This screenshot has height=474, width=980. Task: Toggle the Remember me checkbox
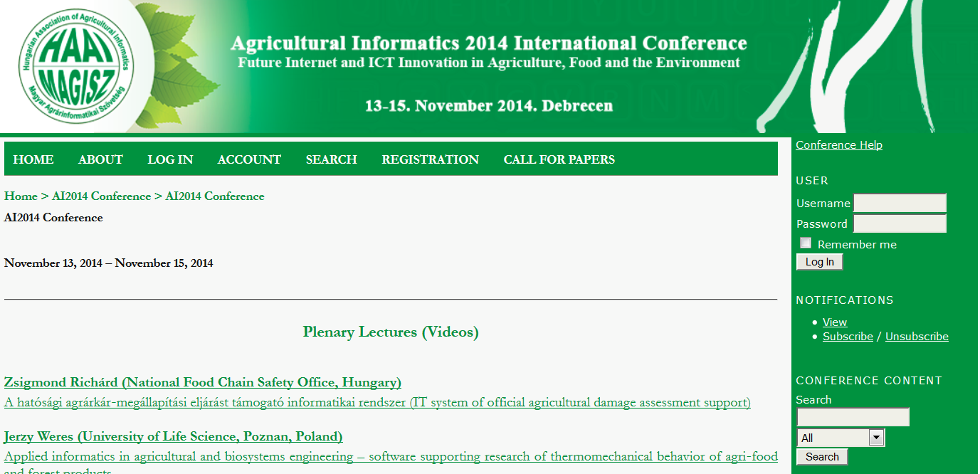coord(806,243)
